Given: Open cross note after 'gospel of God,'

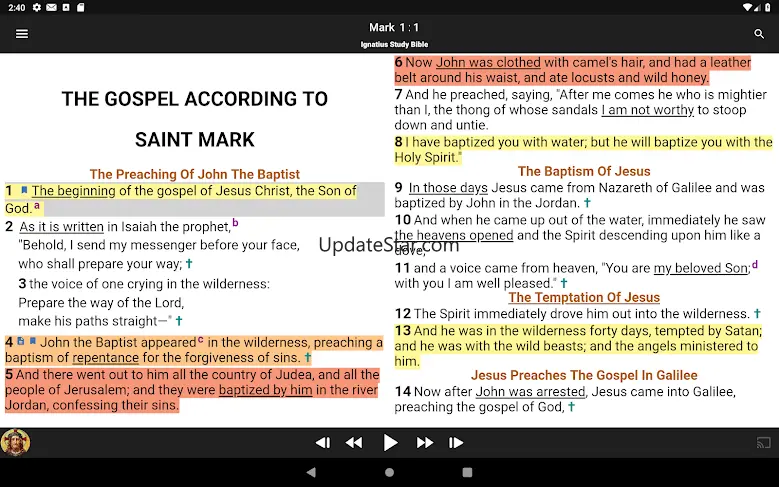Looking at the screenshot, I should 571,406.
